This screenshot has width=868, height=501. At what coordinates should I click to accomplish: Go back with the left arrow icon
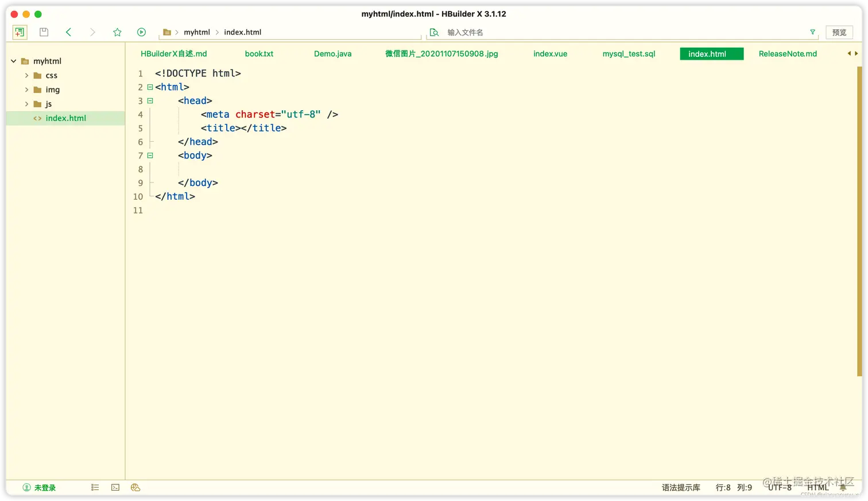pyautogui.click(x=68, y=32)
